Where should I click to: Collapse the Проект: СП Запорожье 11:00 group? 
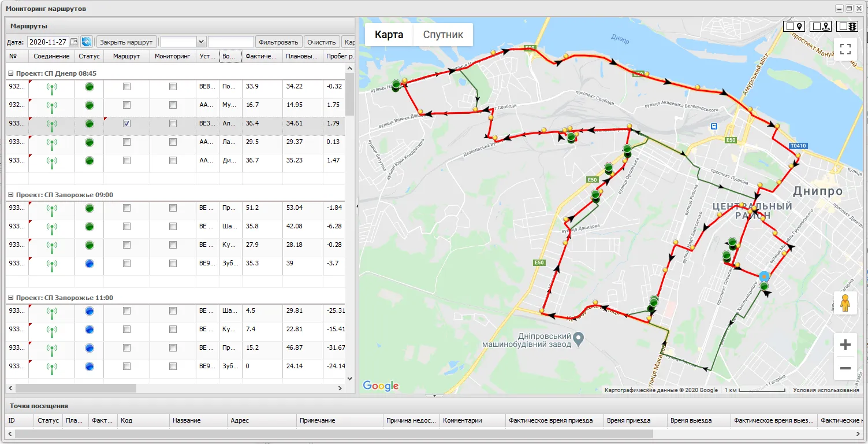[10, 298]
